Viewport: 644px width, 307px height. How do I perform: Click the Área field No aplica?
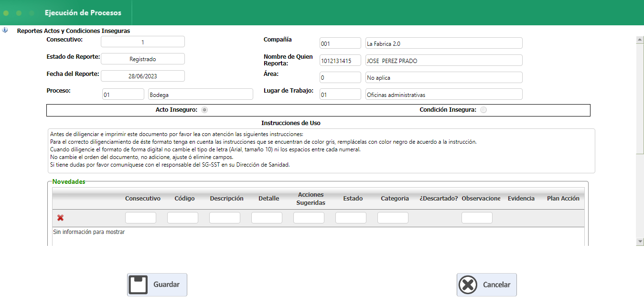[x=444, y=77]
